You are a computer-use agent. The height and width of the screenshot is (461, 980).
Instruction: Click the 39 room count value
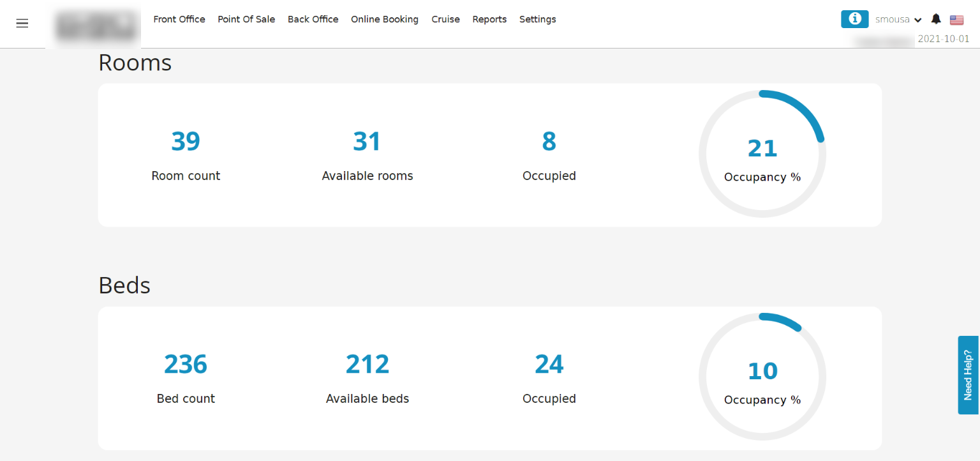click(186, 141)
